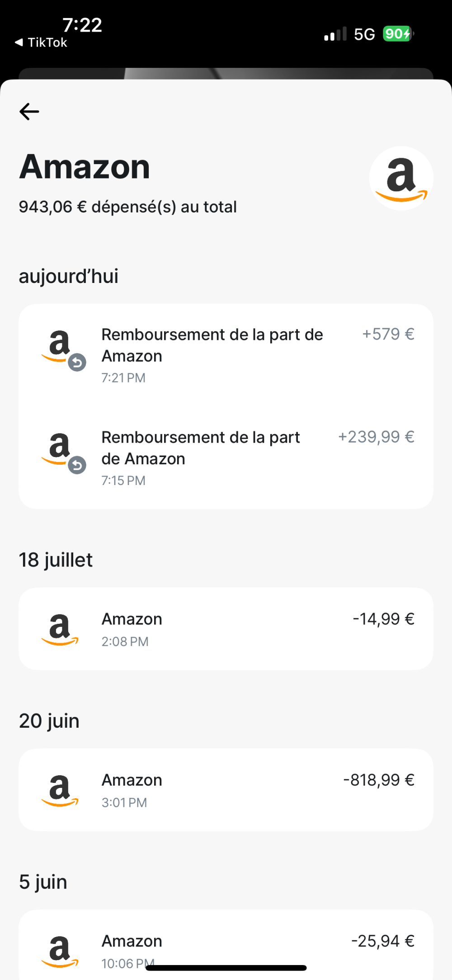Tap Amazon logo on 18 juillet transaction
This screenshot has height=980, width=452.
pos(60,629)
